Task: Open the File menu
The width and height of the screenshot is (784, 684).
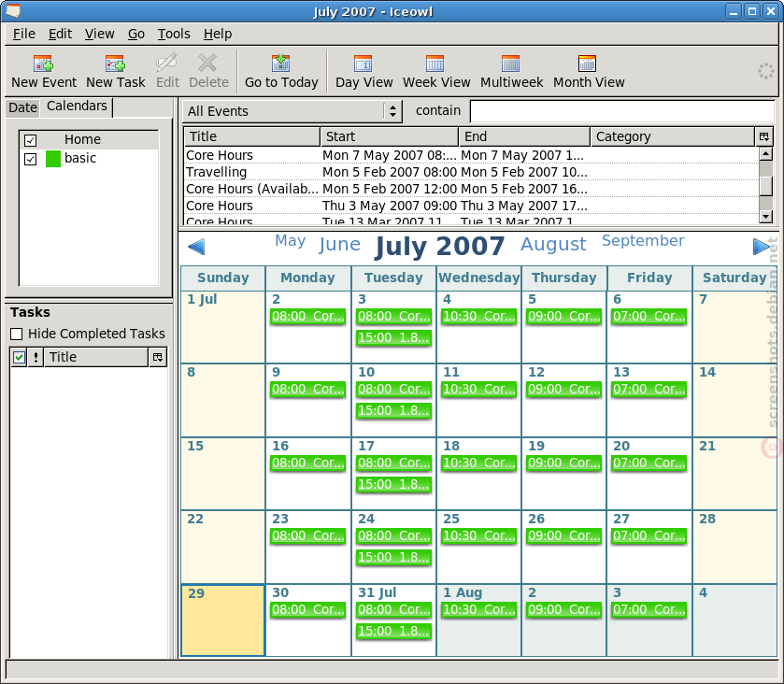Action: [x=24, y=34]
